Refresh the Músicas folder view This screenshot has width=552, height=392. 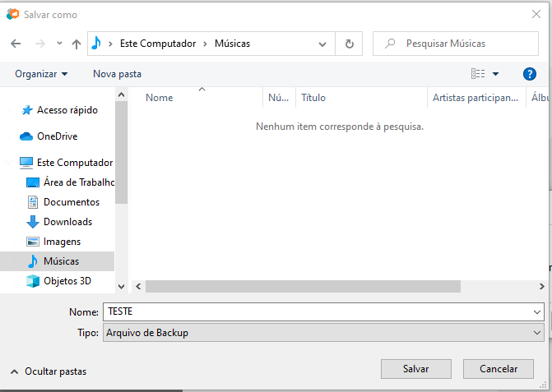click(350, 44)
